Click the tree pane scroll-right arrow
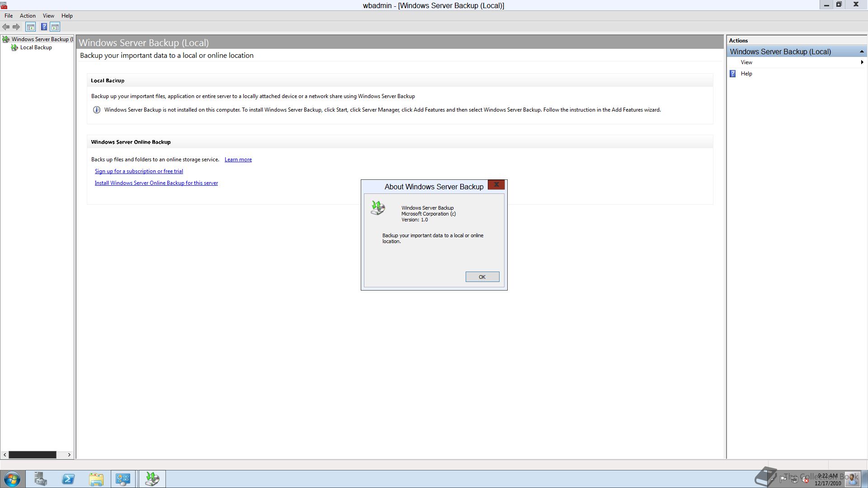This screenshot has height=488, width=868. pos(69,455)
